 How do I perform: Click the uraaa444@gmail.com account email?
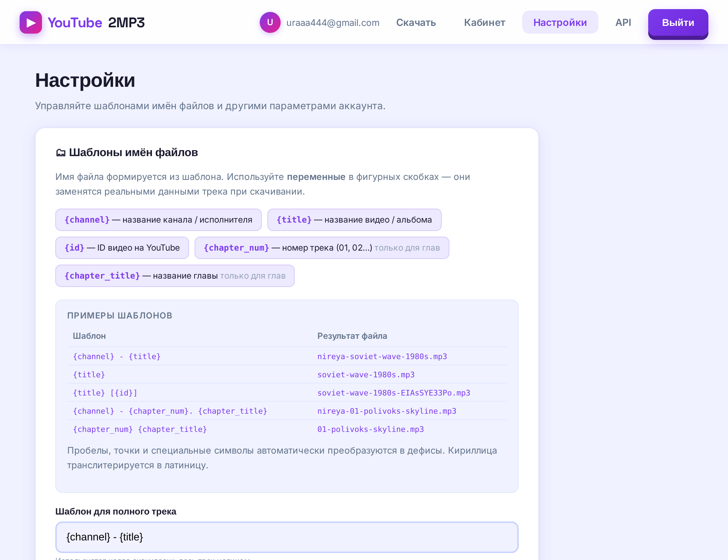point(333,23)
